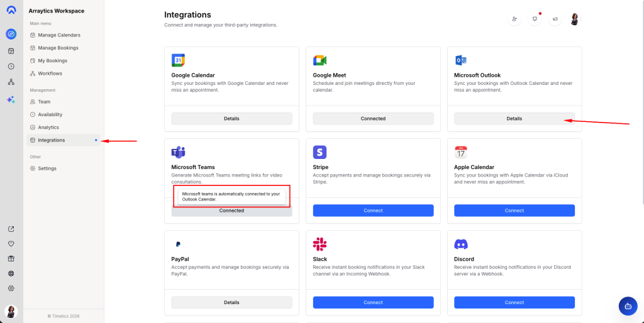Go to Workflows menu item

click(50, 74)
